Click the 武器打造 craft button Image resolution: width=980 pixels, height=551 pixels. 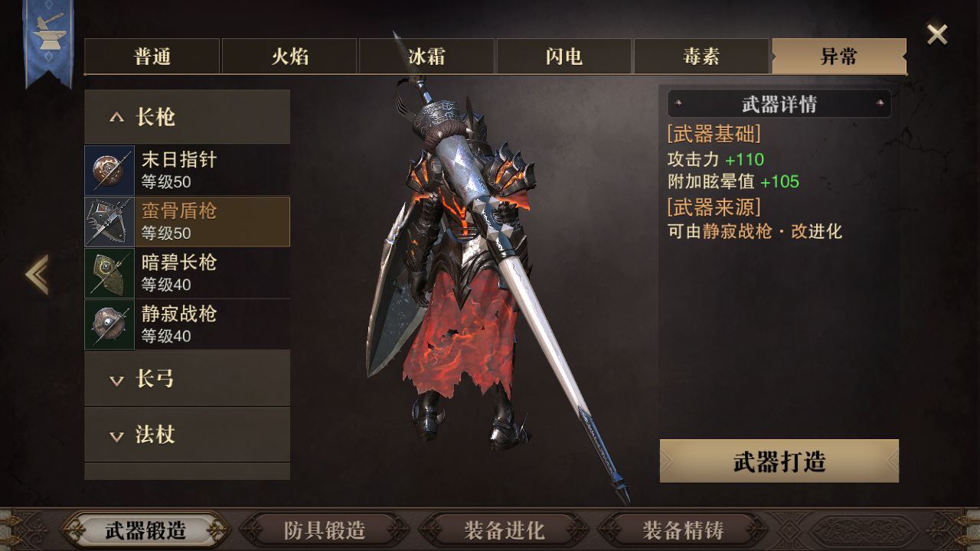coord(779,461)
